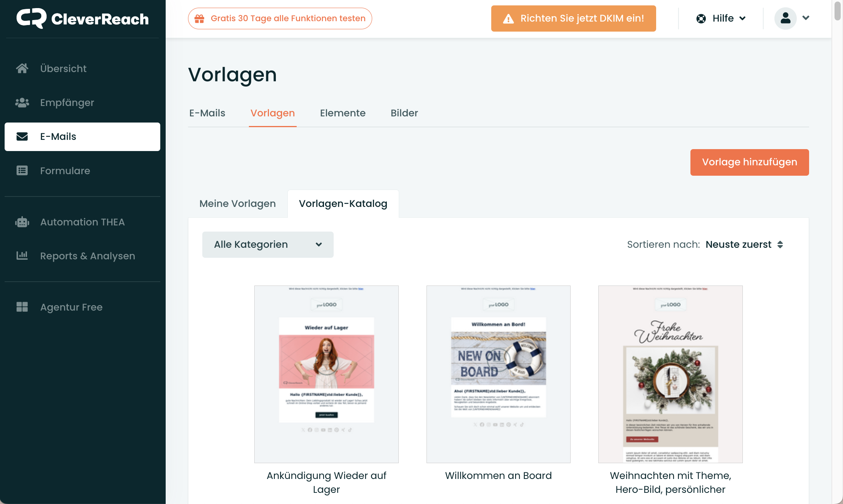The height and width of the screenshot is (504, 843).
Task: Click the Reports & Analysen chart icon
Action: point(22,255)
